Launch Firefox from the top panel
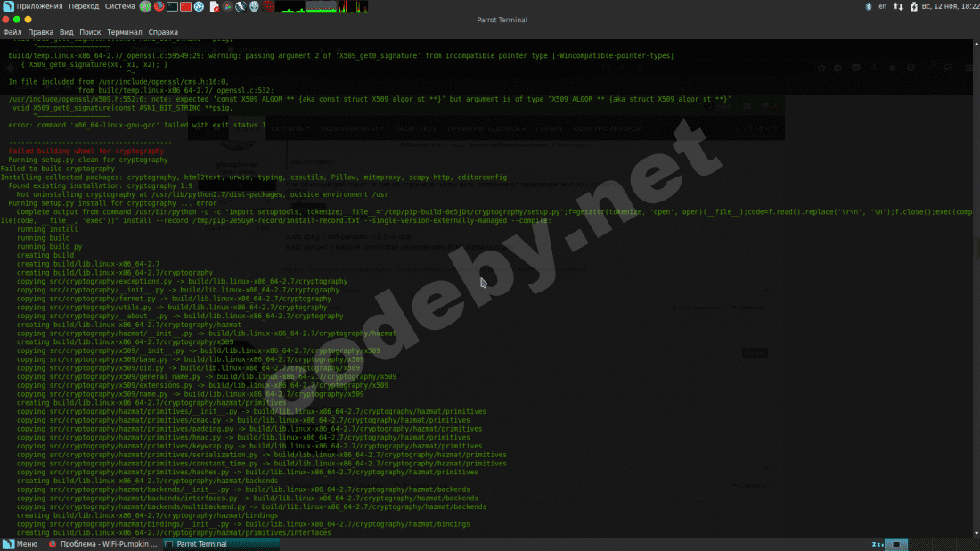The width and height of the screenshot is (980, 551). coord(159,6)
